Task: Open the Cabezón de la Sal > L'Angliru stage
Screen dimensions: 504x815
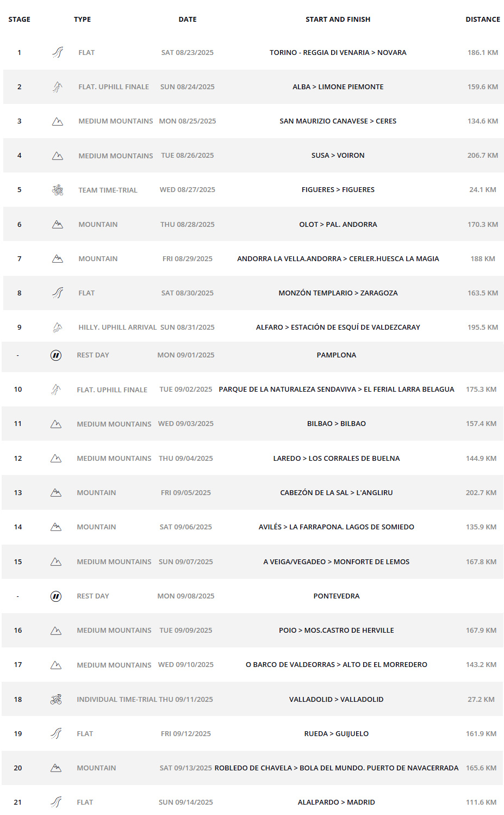Action: tap(337, 492)
